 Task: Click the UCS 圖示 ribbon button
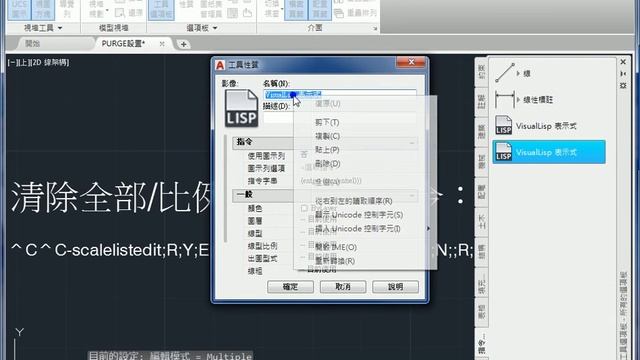click(x=19, y=9)
